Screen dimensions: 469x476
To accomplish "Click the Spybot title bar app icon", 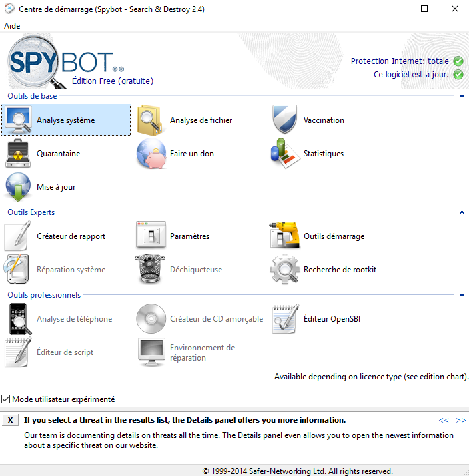I will click(9, 9).
